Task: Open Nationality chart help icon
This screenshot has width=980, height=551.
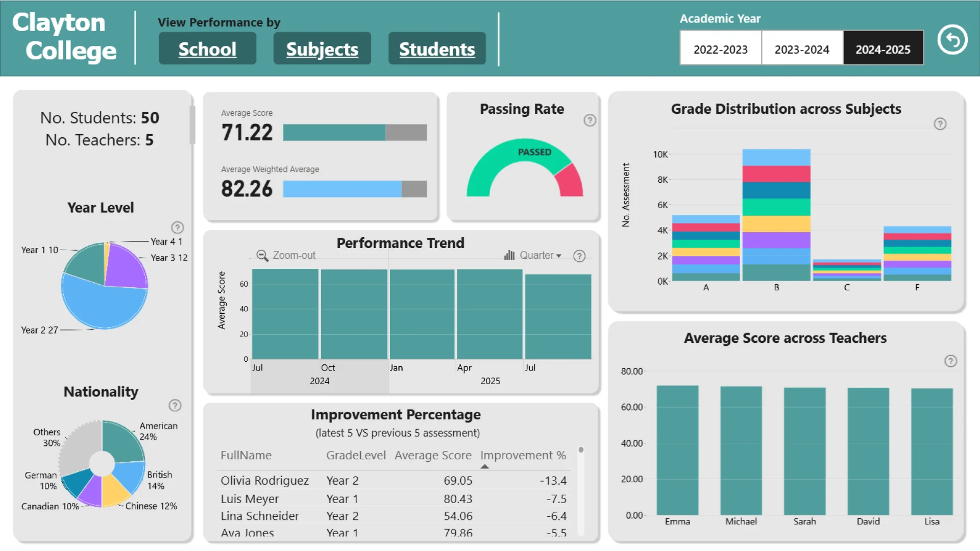Action: point(175,406)
